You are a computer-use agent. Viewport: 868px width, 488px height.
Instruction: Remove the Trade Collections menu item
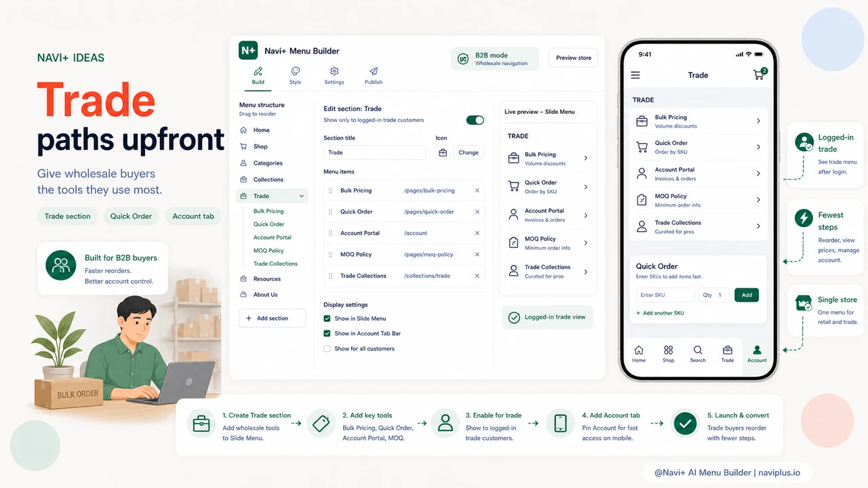pyautogui.click(x=477, y=276)
